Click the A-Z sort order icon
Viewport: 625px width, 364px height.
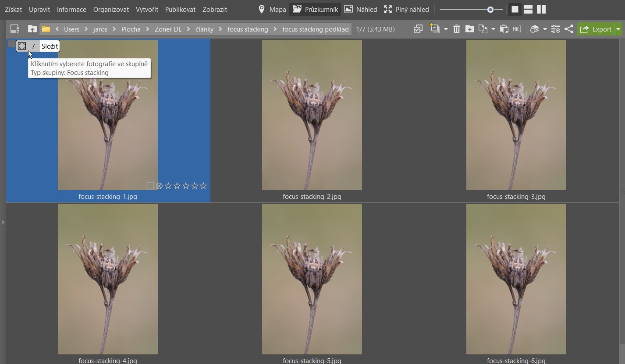pyautogui.click(x=15, y=29)
